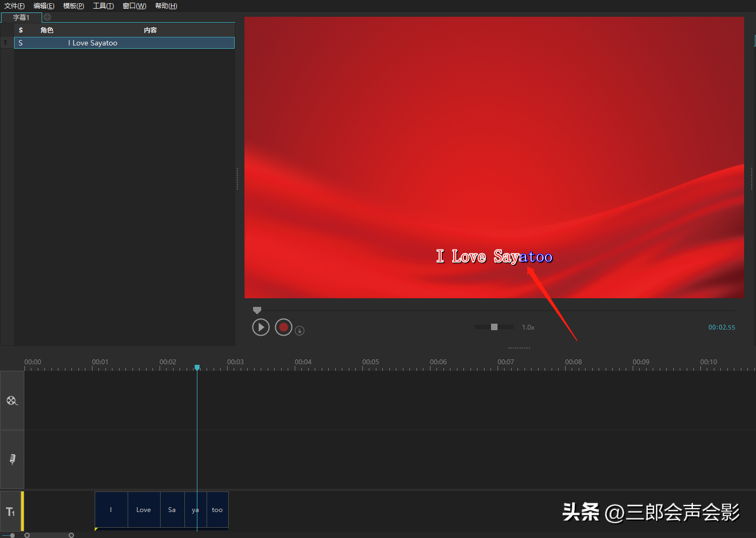Select the 'Love' word block on timeline
756x538 pixels.
point(144,510)
